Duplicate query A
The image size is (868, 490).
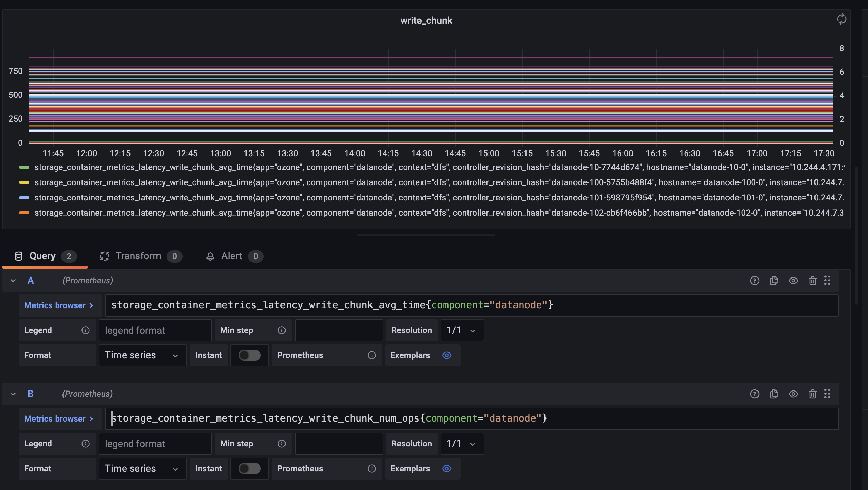(x=774, y=281)
